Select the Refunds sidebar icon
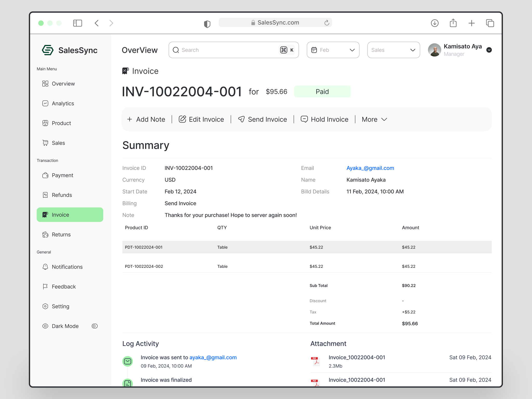532x399 pixels. (45, 195)
